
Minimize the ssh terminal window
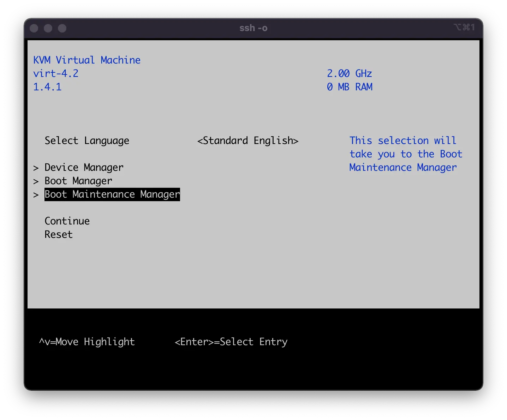48,28
